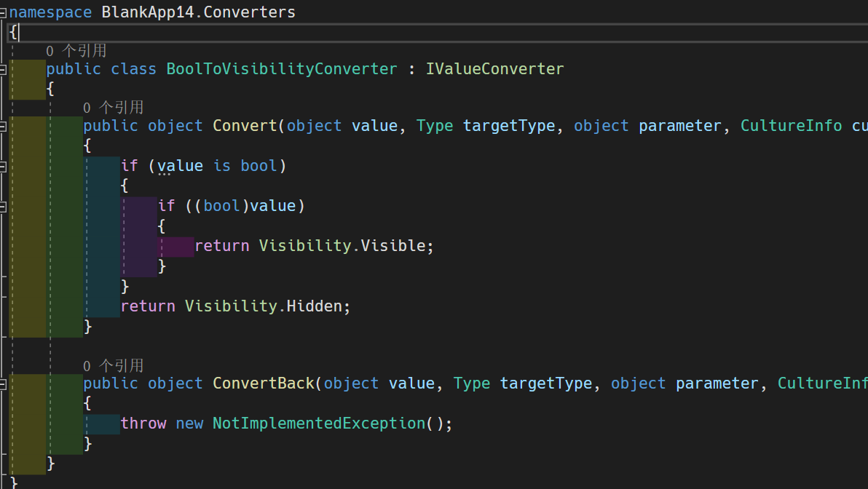This screenshot has width=868, height=489.
Task: Click the opening brace under the namespace
Action: click(x=12, y=32)
